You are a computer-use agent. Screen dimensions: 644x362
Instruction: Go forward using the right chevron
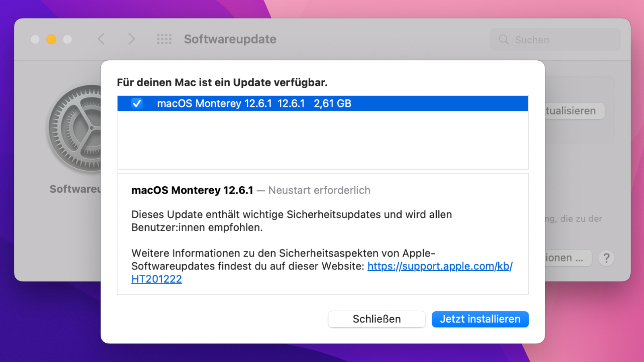[x=131, y=39]
